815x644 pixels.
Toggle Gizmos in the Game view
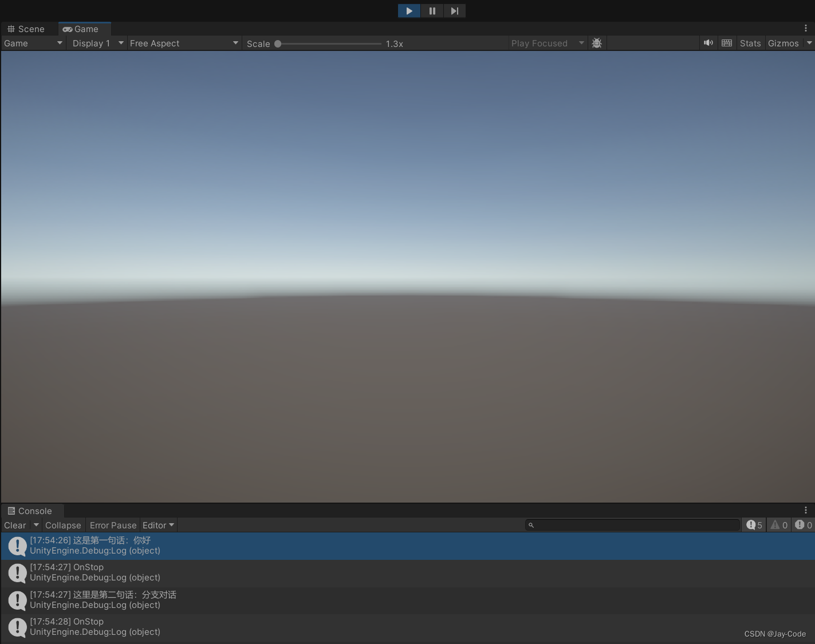(783, 44)
